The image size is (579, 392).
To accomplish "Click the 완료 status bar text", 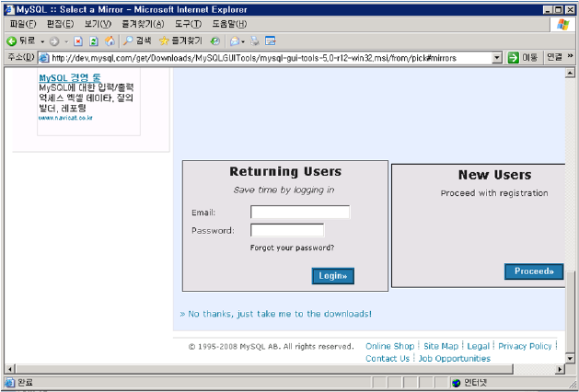I will click(25, 383).
